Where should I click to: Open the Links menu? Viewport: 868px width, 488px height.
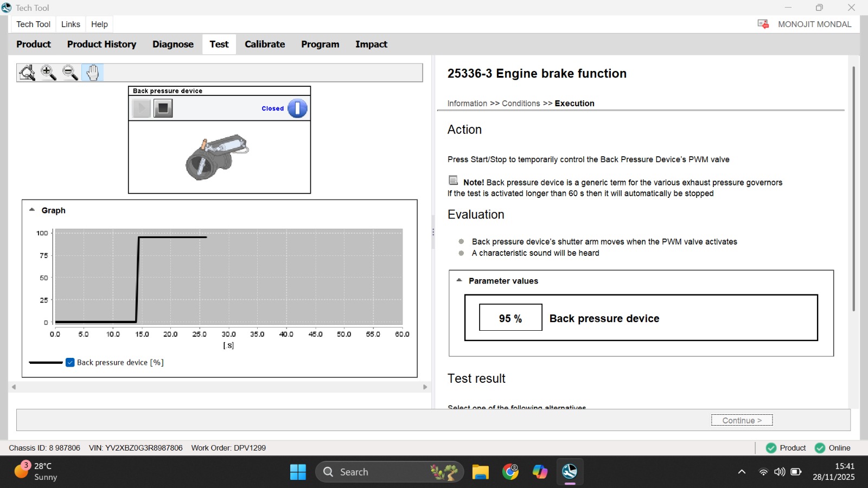pyautogui.click(x=71, y=24)
